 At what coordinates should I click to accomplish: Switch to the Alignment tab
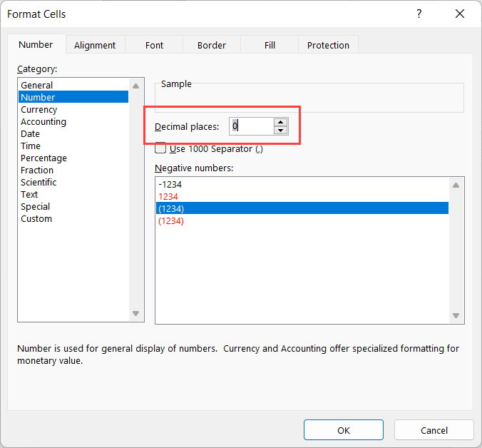pos(95,45)
